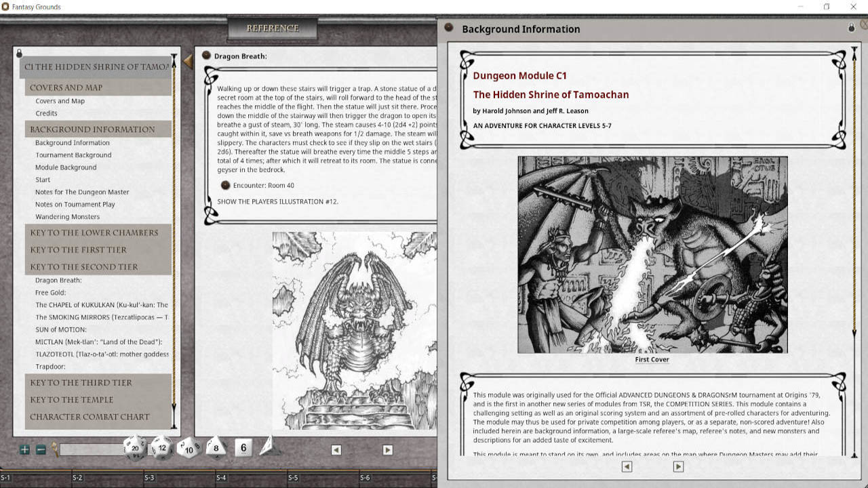Click the plus icon to raise the modifier
This screenshot has width=868, height=488.
point(25,449)
